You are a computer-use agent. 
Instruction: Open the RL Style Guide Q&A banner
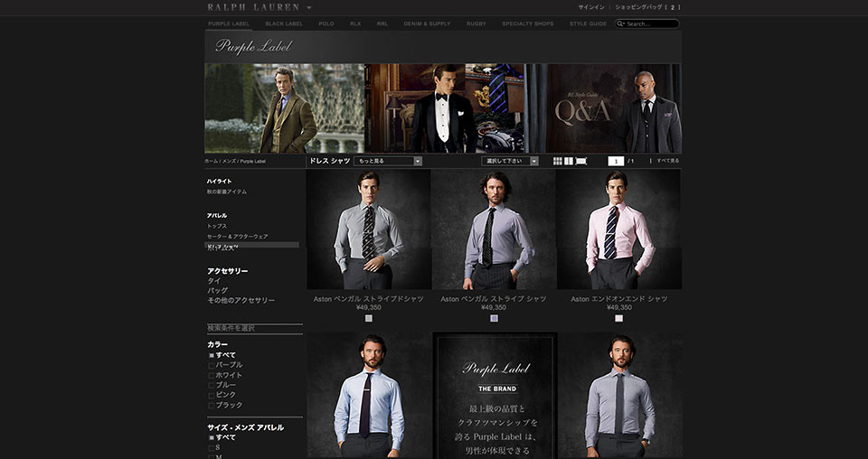[603, 108]
